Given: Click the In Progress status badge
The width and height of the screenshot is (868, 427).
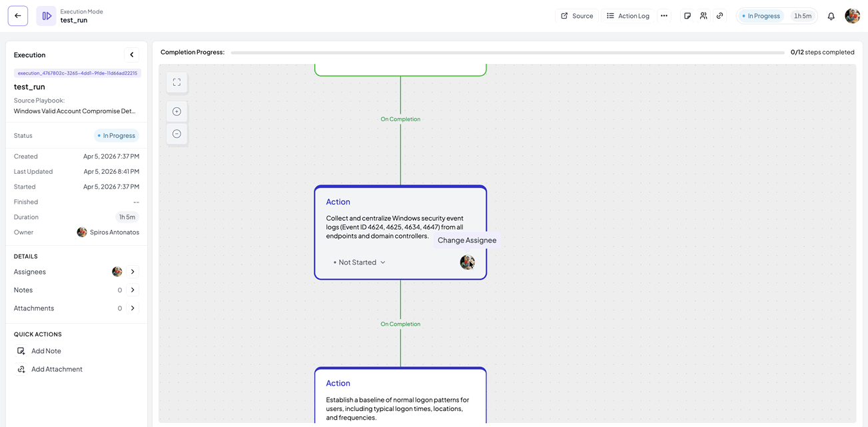Looking at the screenshot, I should point(761,15).
